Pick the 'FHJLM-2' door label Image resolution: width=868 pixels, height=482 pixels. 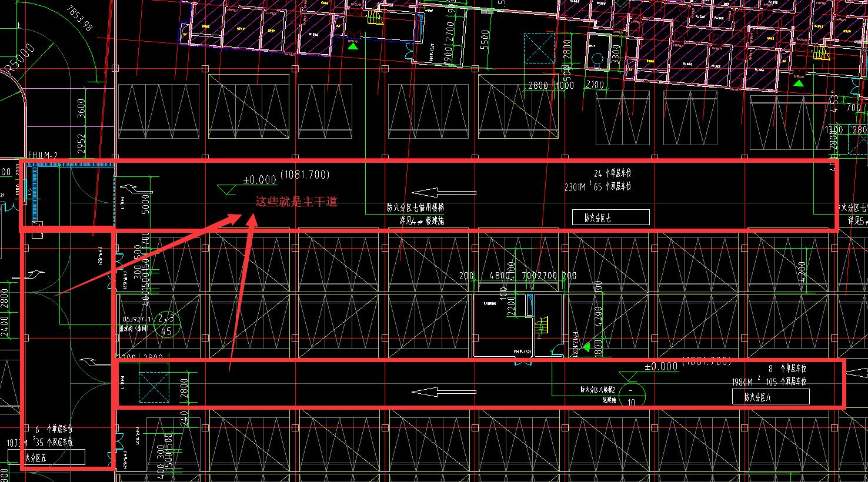pyautogui.click(x=44, y=155)
